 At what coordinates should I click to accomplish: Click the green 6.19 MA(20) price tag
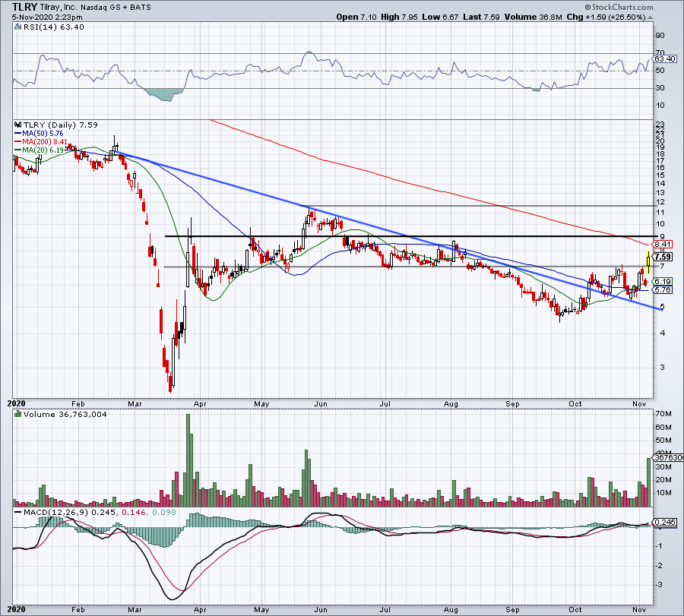(x=663, y=282)
